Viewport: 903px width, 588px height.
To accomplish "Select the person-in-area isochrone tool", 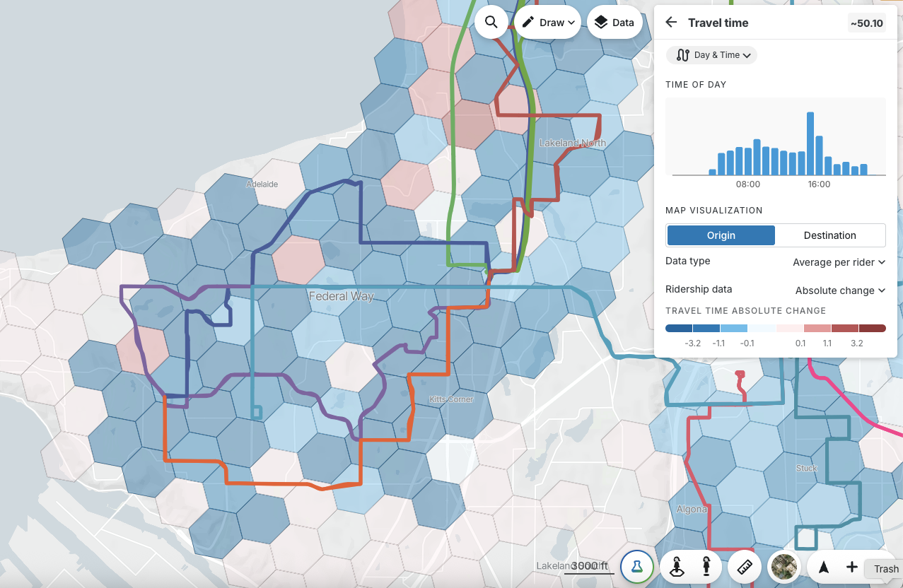I will click(x=677, y=567).
